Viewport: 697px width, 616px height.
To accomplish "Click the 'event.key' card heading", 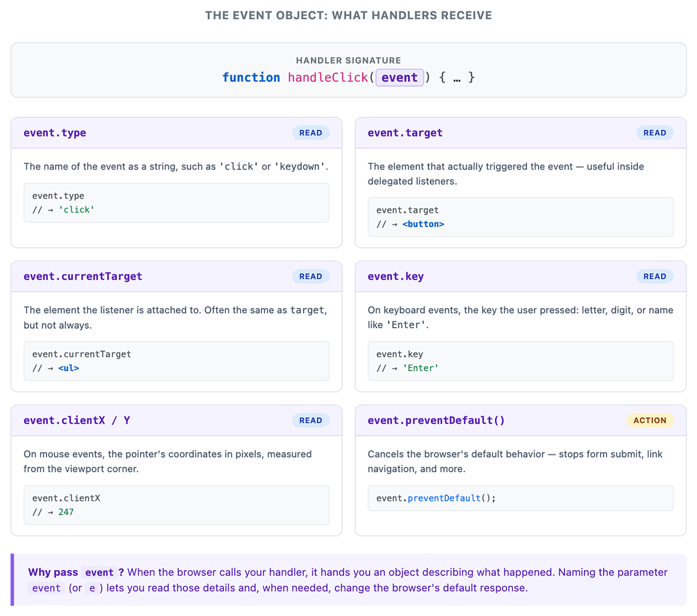I will click(x=396, y=276).
